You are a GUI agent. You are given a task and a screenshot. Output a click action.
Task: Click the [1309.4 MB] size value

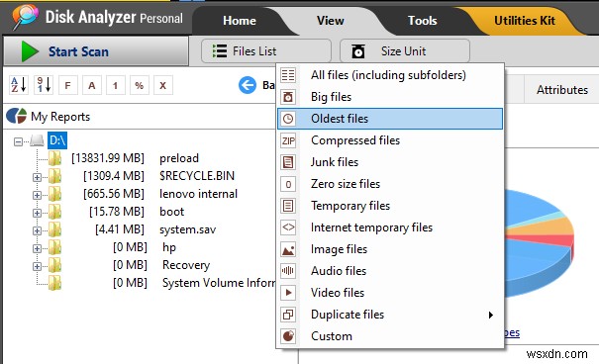(x=114, y=176)
